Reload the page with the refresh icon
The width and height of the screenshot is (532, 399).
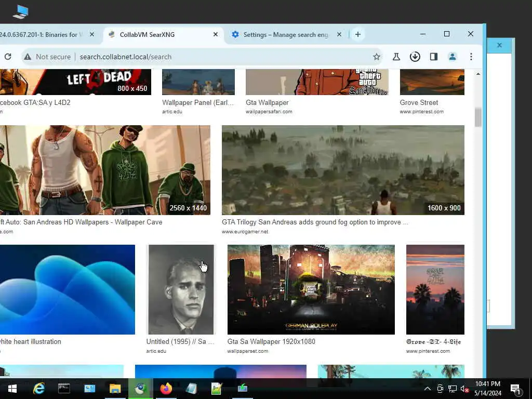point(8,57)
